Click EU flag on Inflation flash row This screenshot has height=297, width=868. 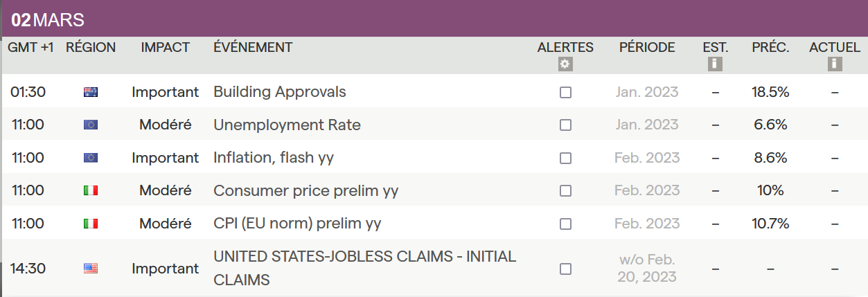coord(91,158)
